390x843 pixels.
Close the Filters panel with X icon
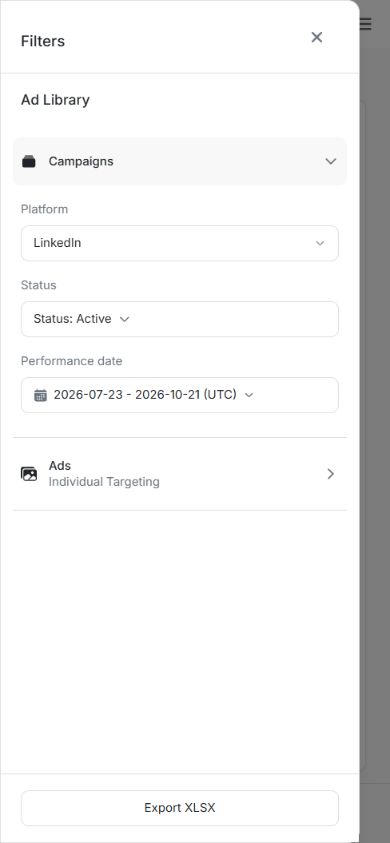pyautogui.click(x=317, y=37)
